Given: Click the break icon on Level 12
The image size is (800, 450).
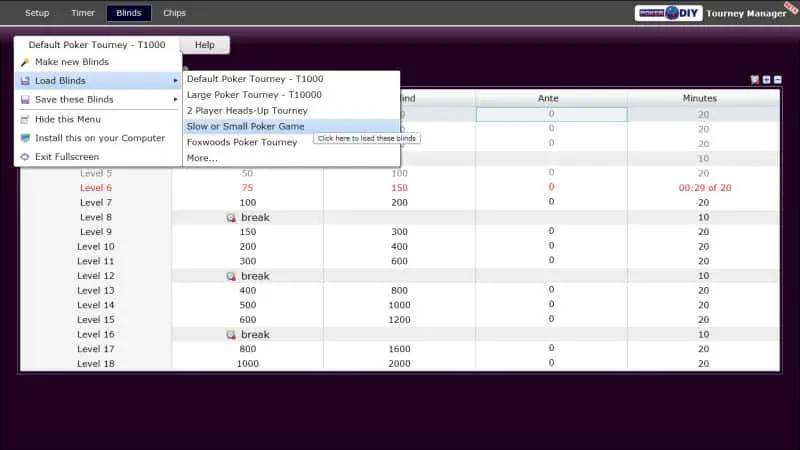Looking at the screenshot, I should tap(231, 277).
